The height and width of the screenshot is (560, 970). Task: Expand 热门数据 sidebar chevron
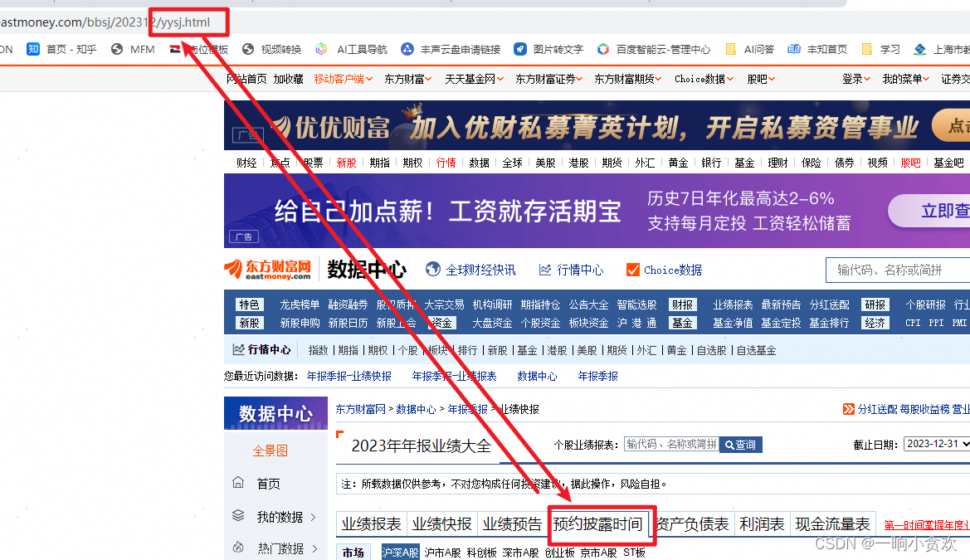coord(314,548)
